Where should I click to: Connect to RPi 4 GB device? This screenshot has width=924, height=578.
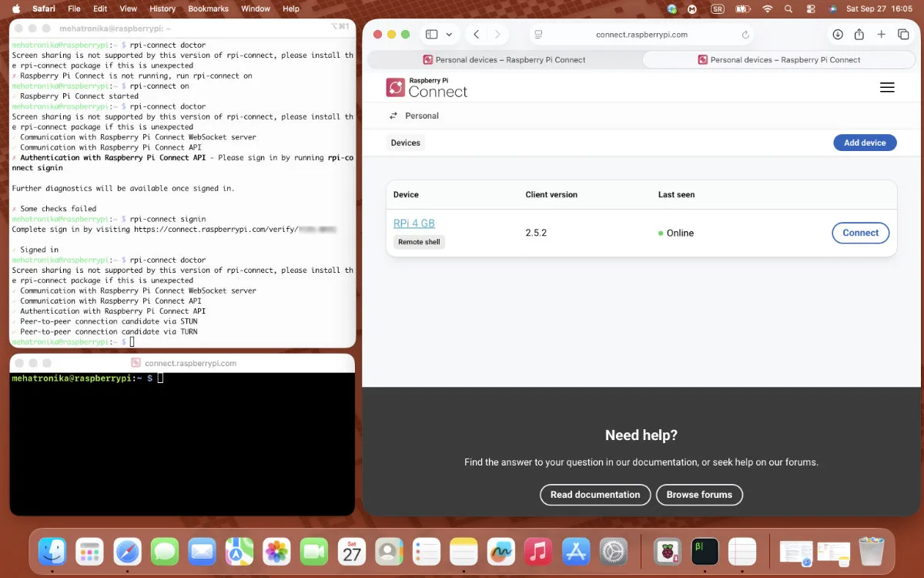861,233
